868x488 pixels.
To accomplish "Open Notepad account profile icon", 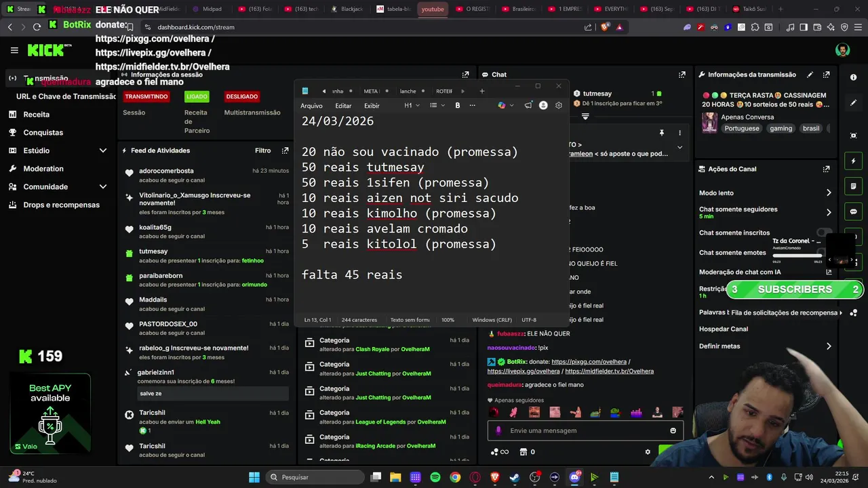I will [x=543, y=106].
